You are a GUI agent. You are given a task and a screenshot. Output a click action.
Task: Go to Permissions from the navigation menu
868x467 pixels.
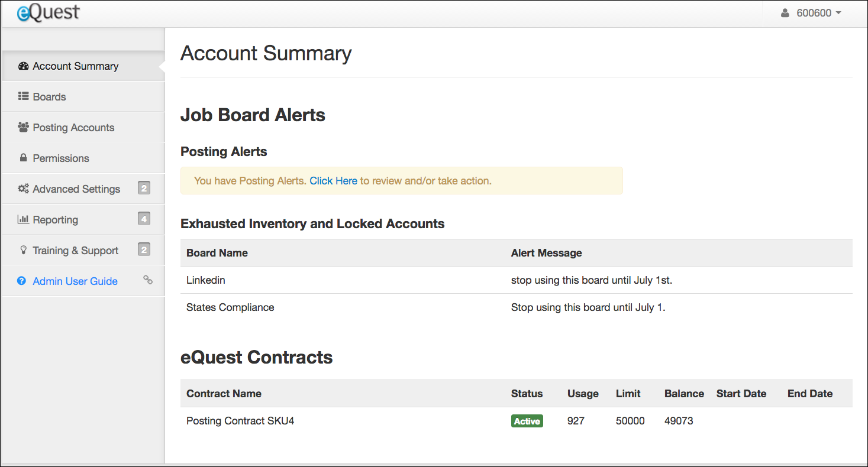(x=61, y=158)
